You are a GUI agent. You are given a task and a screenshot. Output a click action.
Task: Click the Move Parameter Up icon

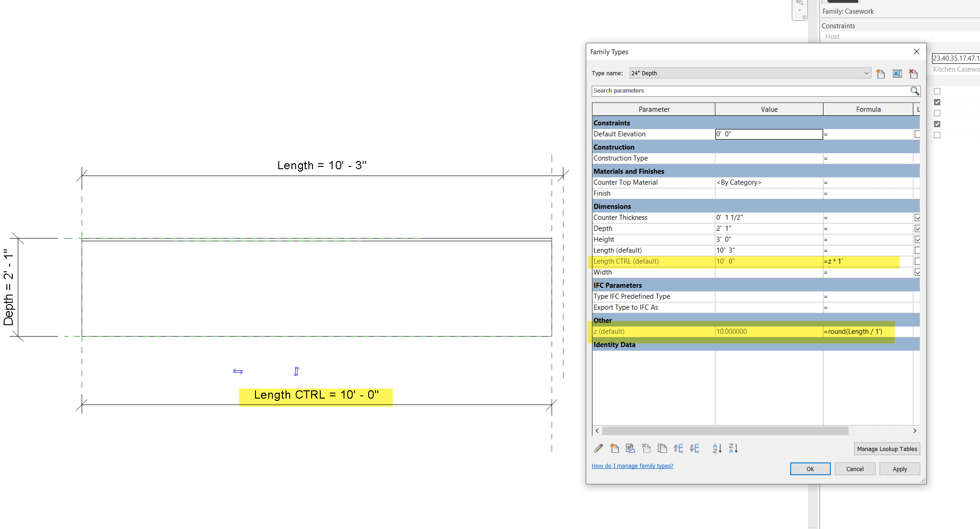click(x=678, y=448)
